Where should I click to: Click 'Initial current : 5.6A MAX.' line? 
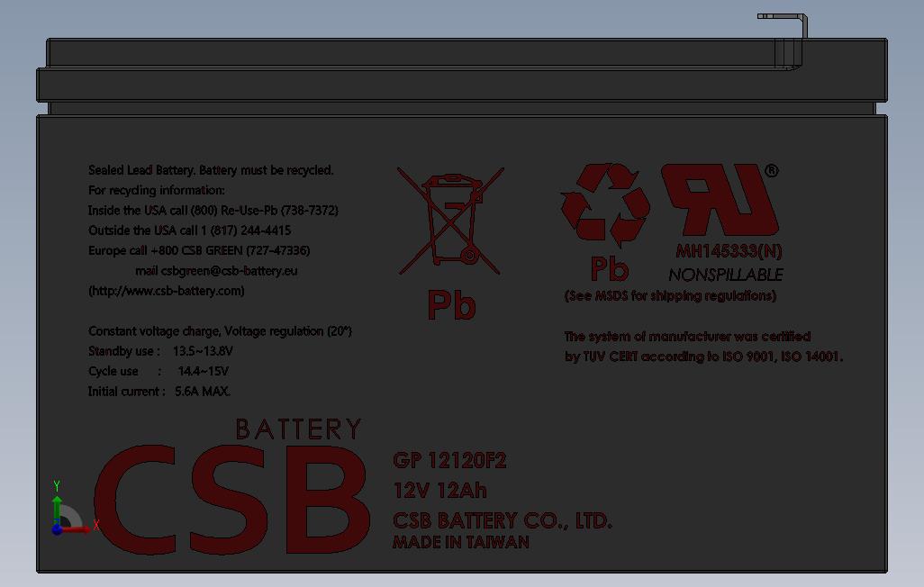pyautogui.click(x=159, y=392)
